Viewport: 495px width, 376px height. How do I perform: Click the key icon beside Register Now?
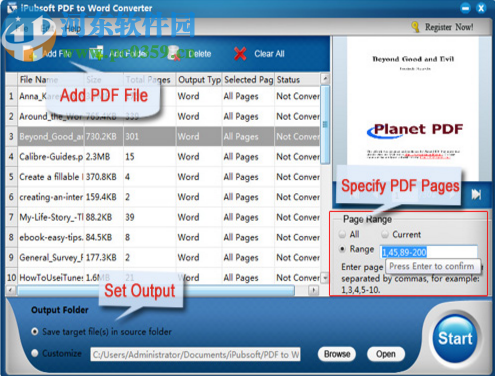(415, 27)
